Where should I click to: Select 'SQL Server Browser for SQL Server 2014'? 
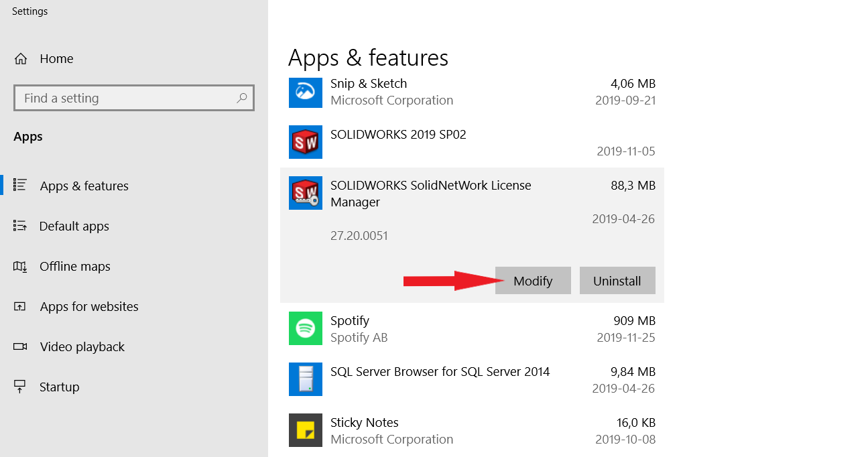click(x=440, y=371)
